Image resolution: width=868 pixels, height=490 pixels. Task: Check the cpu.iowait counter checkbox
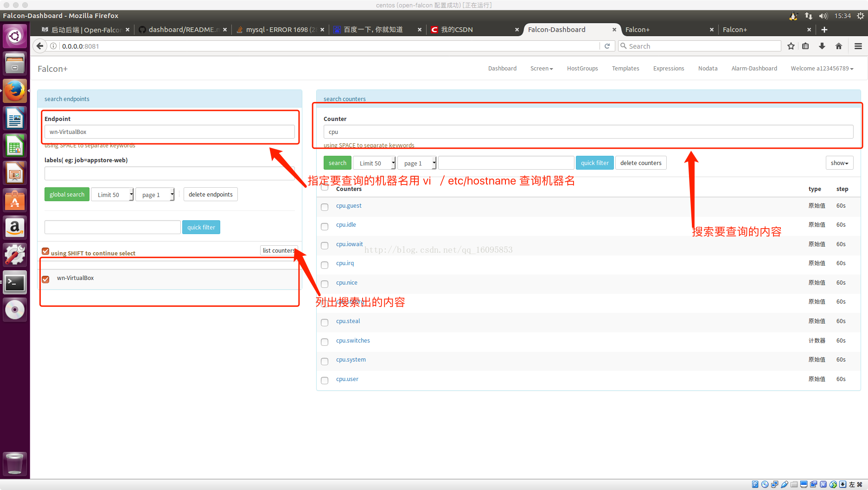(x=325, y=245)
